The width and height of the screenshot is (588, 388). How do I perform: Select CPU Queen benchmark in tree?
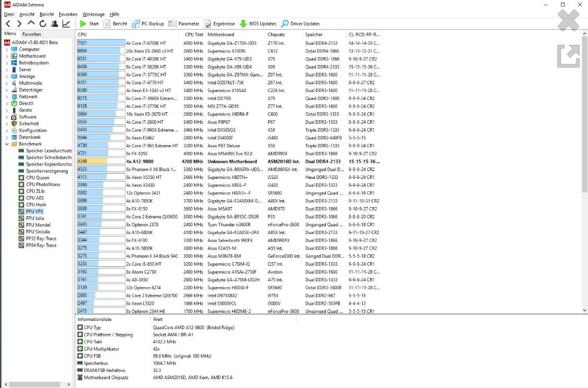(x=37, y=178)
